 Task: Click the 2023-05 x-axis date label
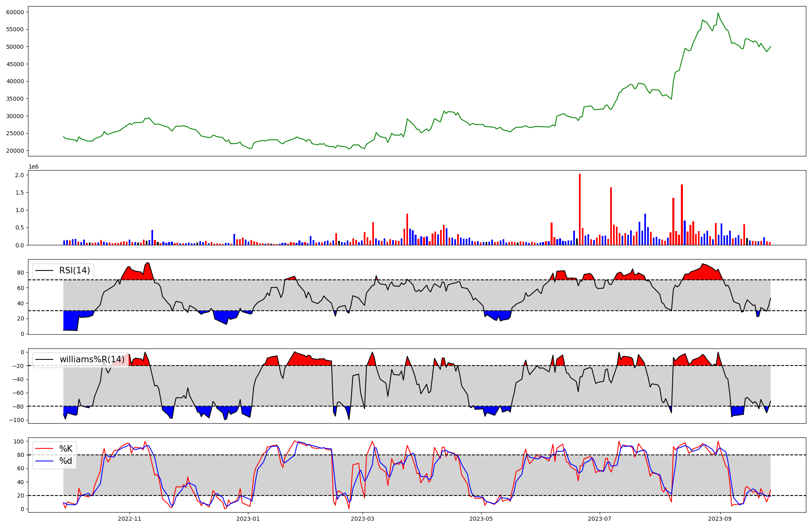click(481, 519)
